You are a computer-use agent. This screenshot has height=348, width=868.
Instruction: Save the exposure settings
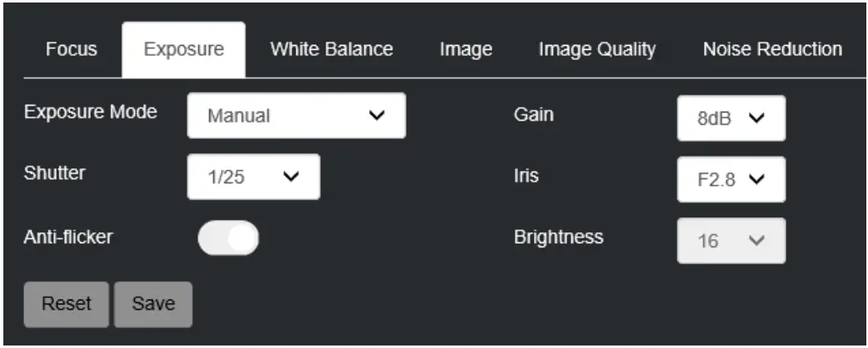tap(153, 304)
